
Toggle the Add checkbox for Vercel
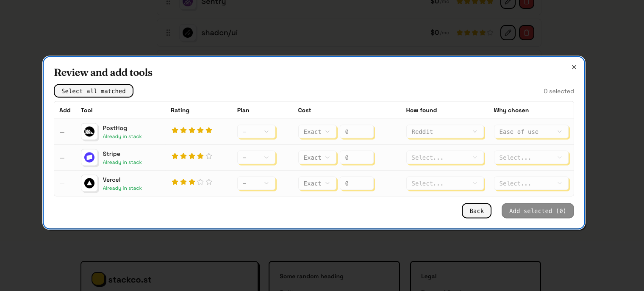(x=62, y=183)
